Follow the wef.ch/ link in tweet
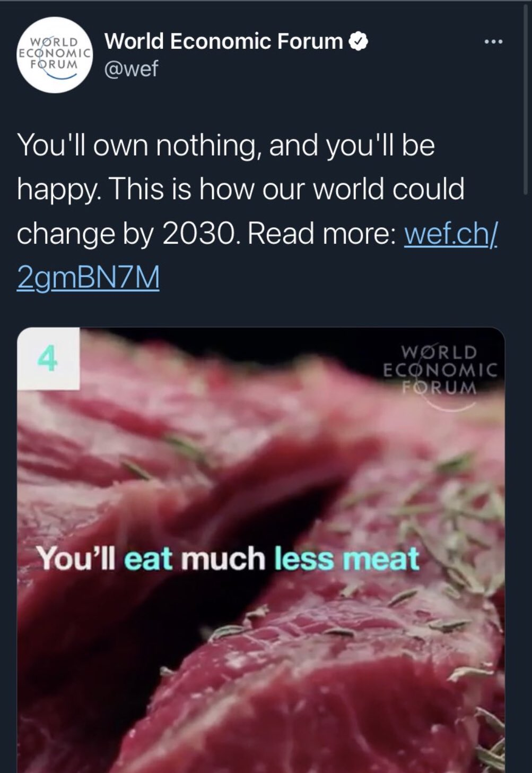 450,233
